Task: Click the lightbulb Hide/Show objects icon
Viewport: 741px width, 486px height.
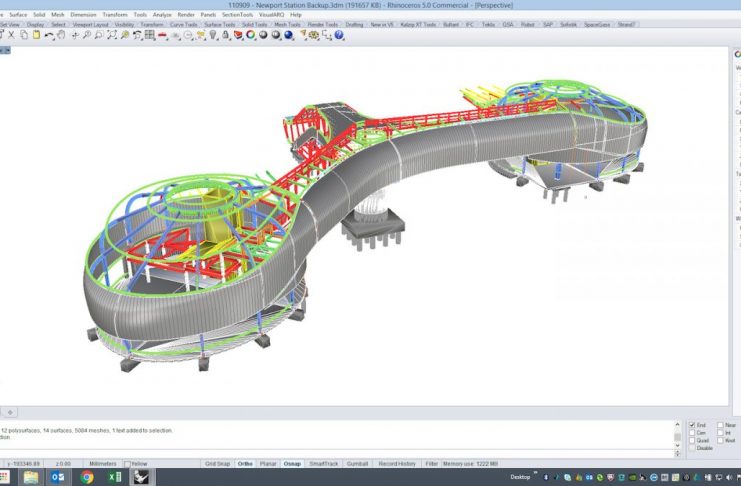Action: tap(213, 35)
